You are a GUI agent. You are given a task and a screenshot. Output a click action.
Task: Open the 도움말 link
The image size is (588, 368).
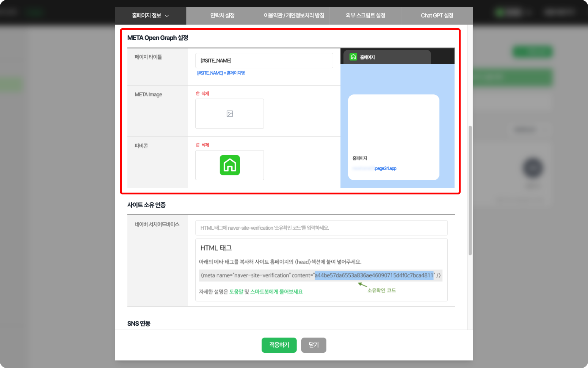(236, 292)
